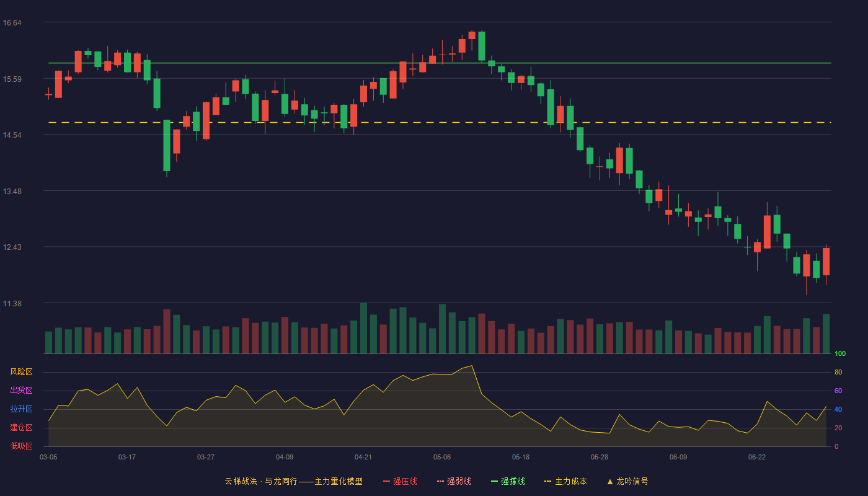
Task: Click the 20 indicator scale label
Action: [x=838, y=428]
